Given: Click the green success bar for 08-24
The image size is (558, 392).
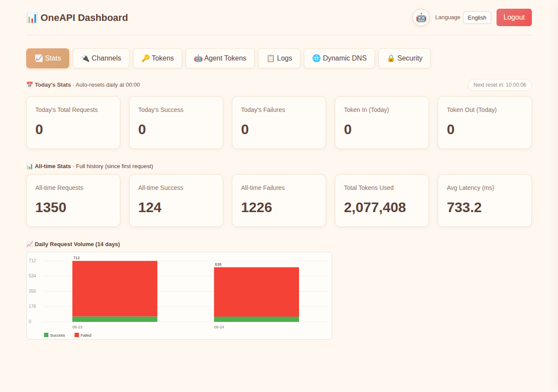Looking at the screenshot, I should (256, 319).
